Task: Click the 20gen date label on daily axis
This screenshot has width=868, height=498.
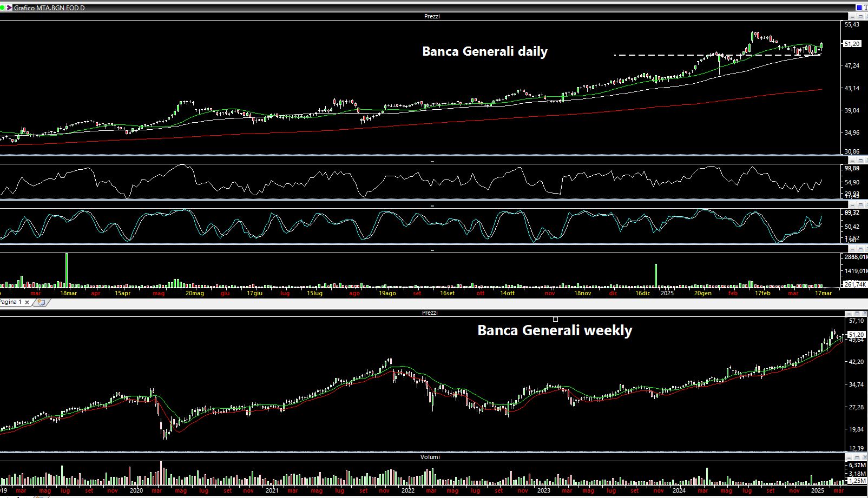Action: (703, 293)
